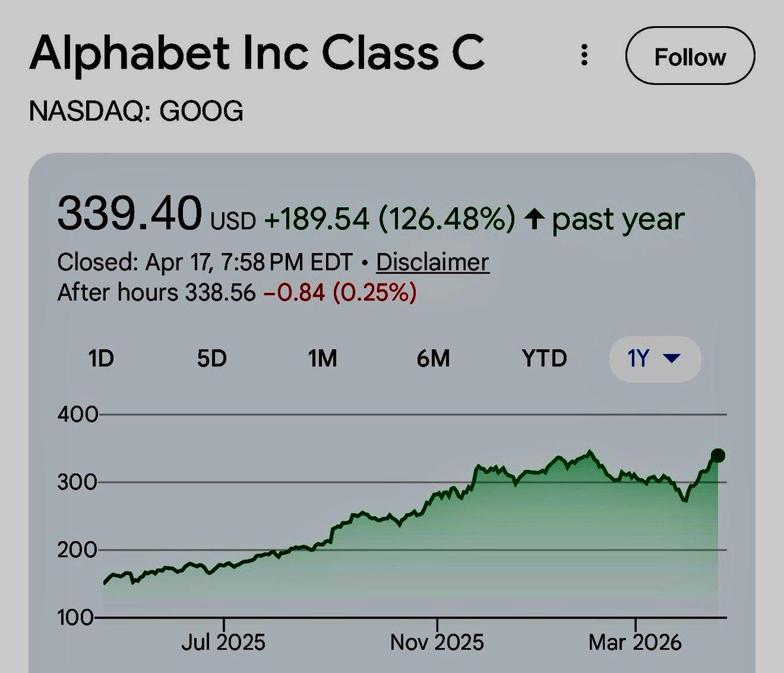Screen dimensions: 784x673
Task: Switch to the 1D chart view
Action: (101, 358)
